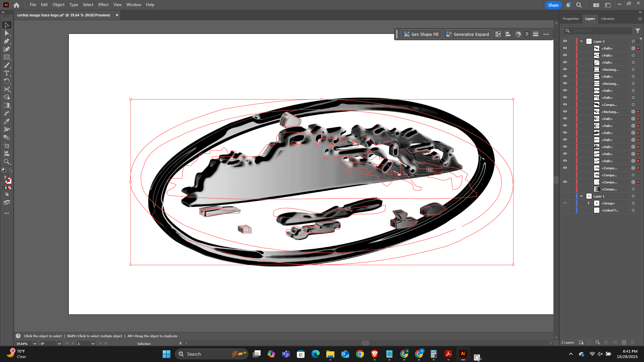Select the Pen tool
This screenshot has height=362, width=644.
coord(7,41)
